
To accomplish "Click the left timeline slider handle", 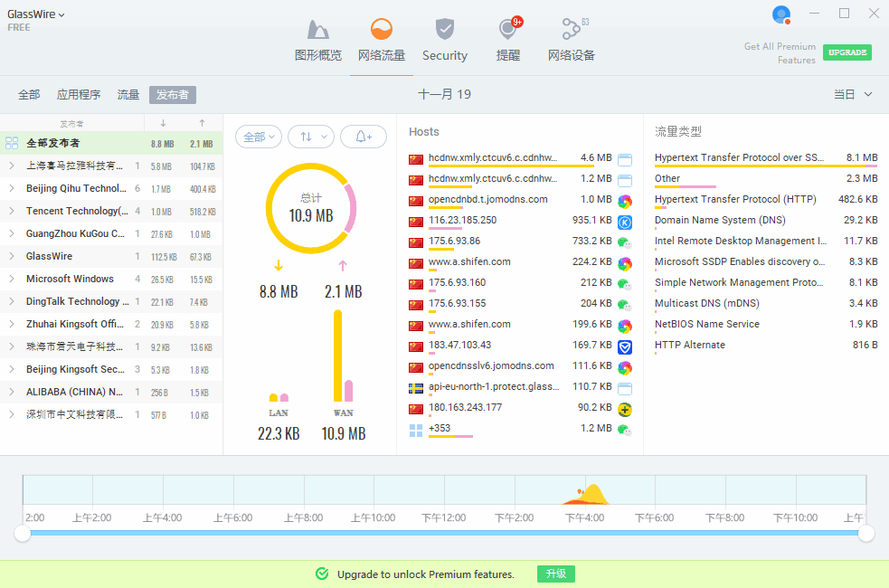I will click(23, 534).
